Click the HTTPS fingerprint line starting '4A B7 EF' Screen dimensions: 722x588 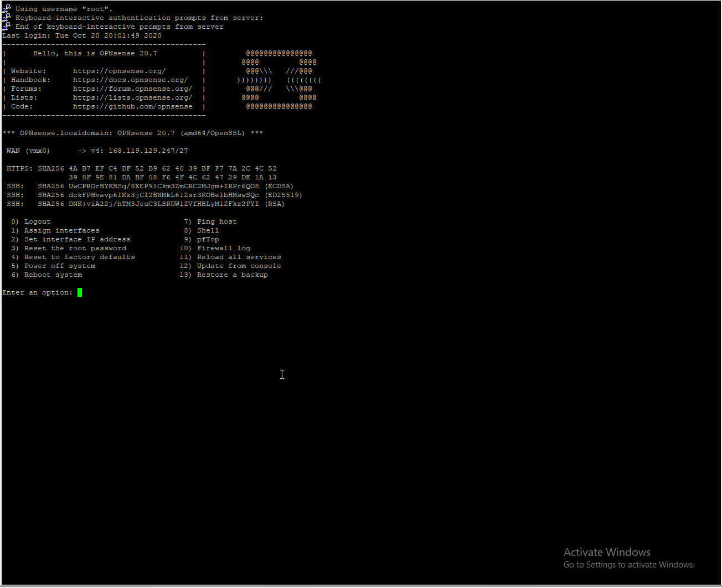[173, 168]
